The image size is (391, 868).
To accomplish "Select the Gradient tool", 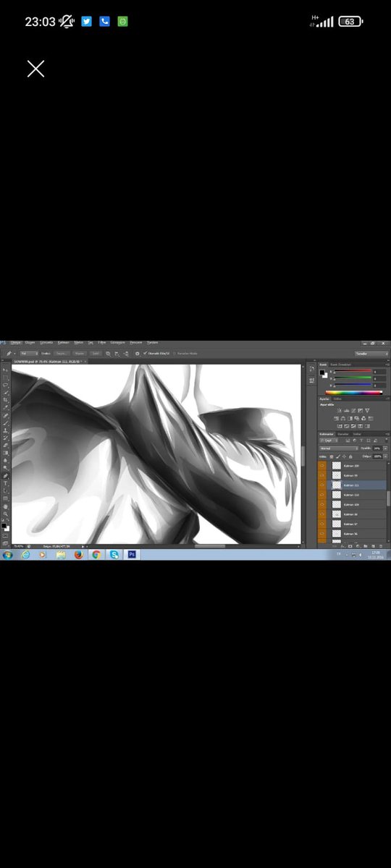I will pyautogui.click(x=6, y=453).
